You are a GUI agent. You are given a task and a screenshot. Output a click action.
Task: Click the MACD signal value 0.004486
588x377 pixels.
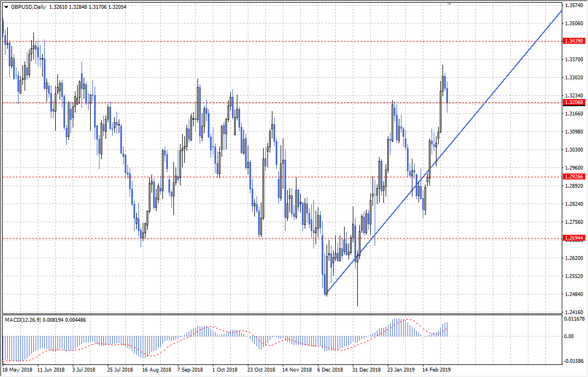coord(75,320)
